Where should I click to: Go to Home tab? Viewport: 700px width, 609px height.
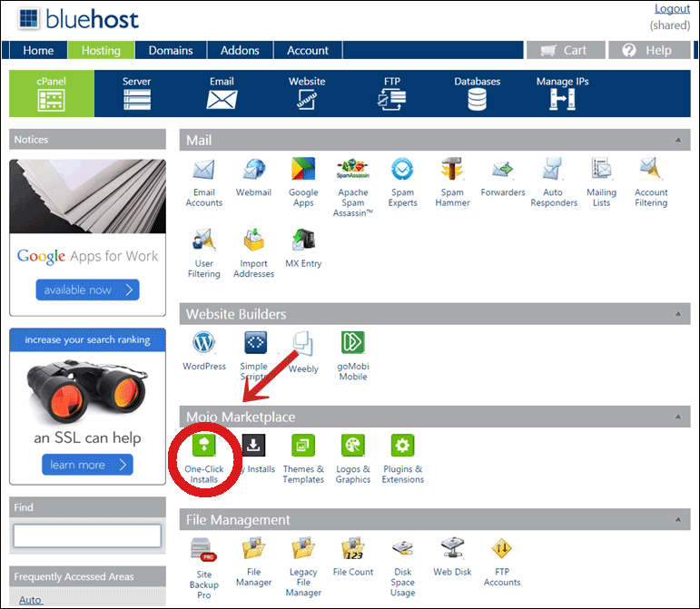pyautogui.click(x=38, y=50)
